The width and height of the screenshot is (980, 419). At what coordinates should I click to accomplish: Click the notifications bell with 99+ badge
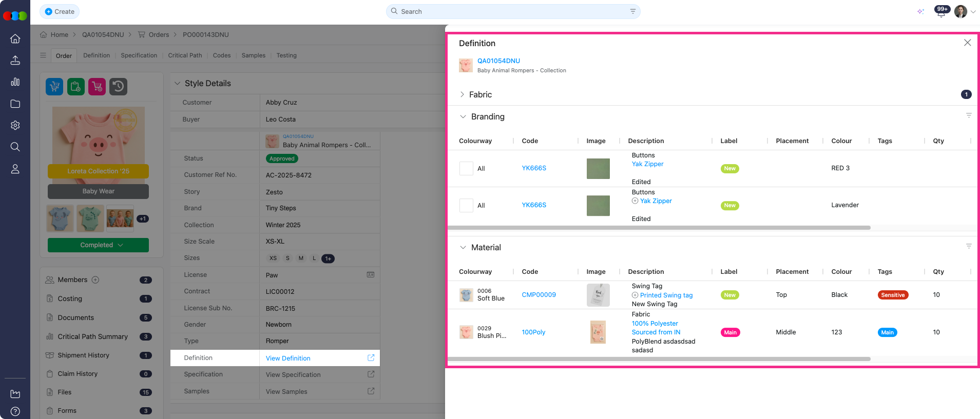[941, 12]
